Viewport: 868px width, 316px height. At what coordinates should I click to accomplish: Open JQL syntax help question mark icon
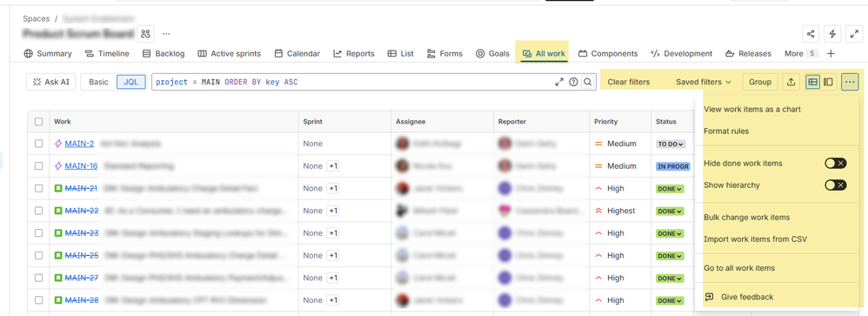[573, 82]
